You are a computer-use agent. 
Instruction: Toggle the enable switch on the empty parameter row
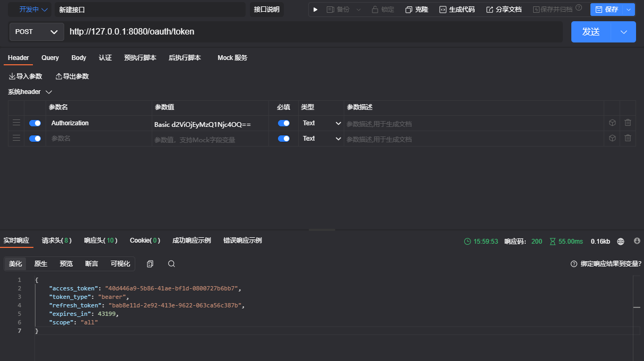point(35,139)
